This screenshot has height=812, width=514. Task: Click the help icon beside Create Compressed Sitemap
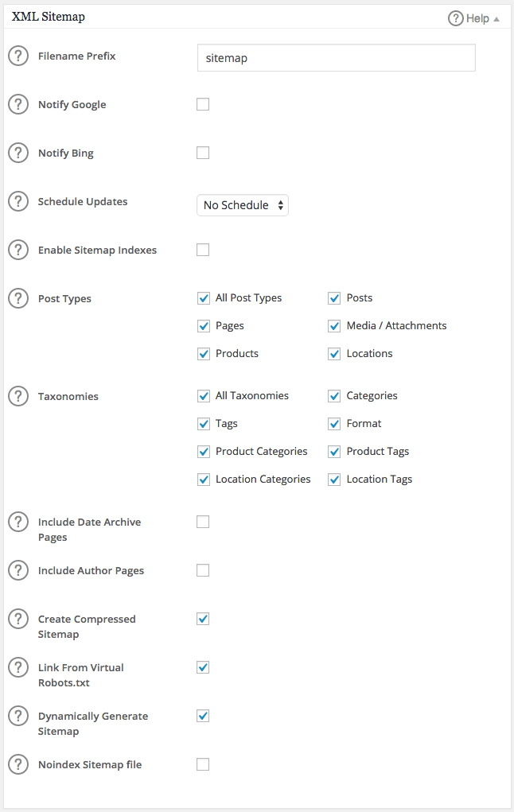[x=18, y=619]
